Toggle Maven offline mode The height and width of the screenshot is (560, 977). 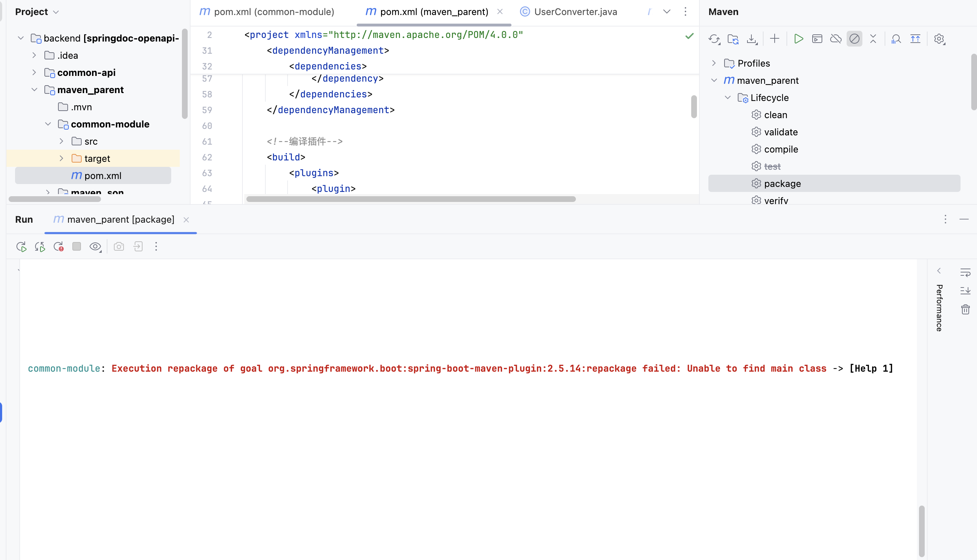click(x=836, y=39)
